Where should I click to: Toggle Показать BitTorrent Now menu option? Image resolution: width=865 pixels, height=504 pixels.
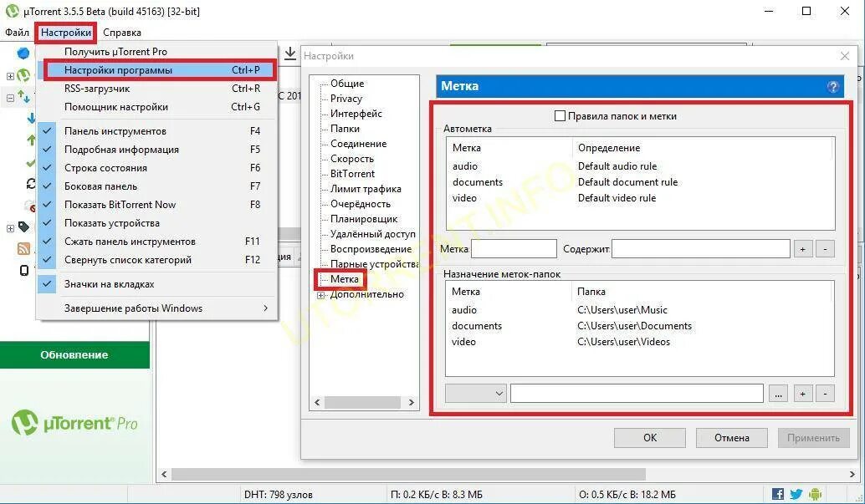pyautogui.click(x=158, y=205)
